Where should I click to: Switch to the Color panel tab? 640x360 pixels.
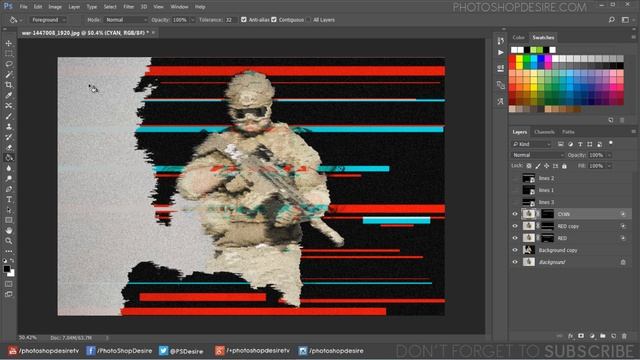tap(518, 38)
